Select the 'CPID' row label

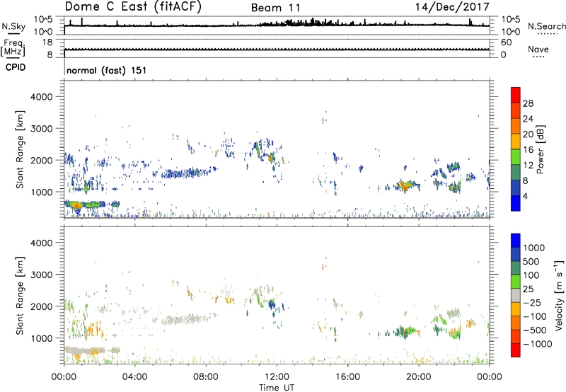tap(16, 67)
